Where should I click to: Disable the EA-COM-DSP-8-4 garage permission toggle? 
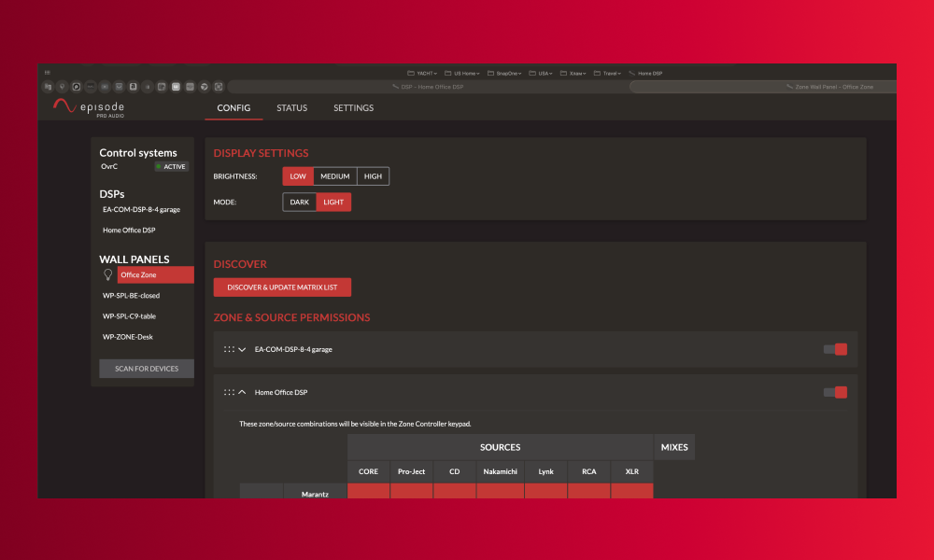[x=835, y=349]
